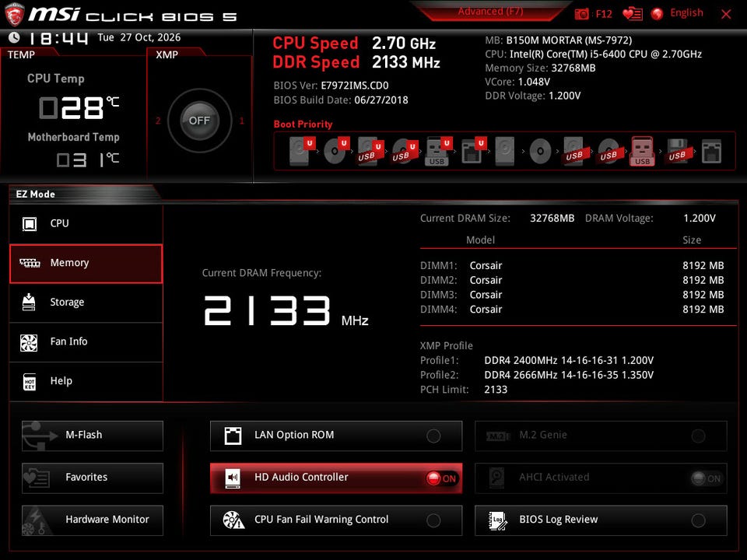
Task: Select the highlighted red USB key boot icon
Action: point(642,150)
